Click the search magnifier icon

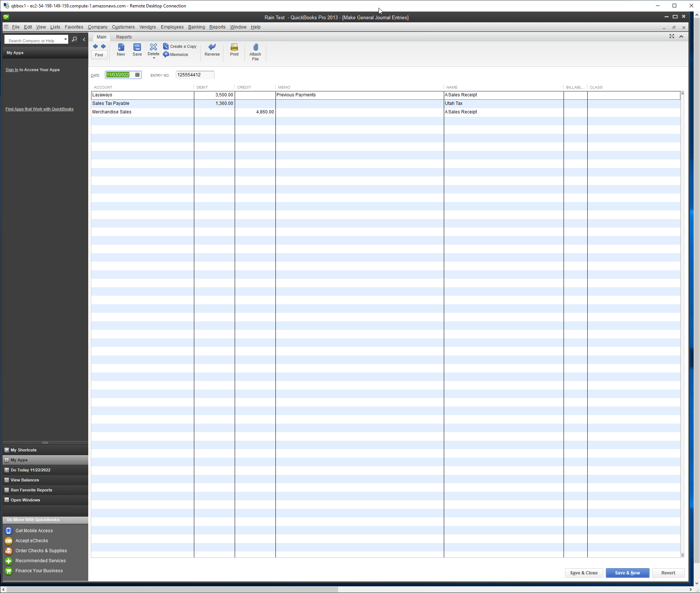tap(75, 39)
